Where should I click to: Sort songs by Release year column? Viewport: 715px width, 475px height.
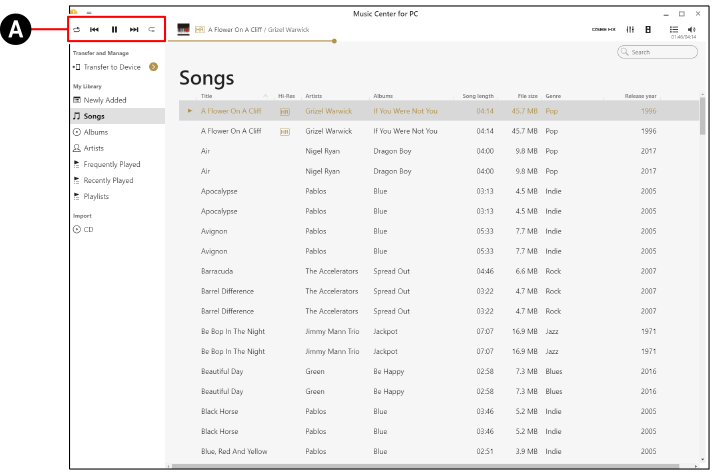tap(639, 96)
